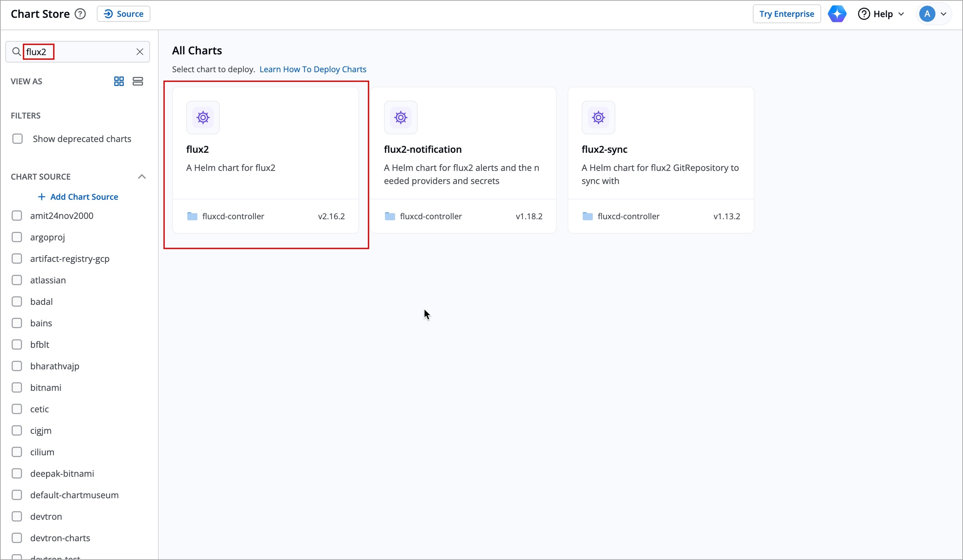
Task: Click the search magnifier icon
Action: pos(16,52)
